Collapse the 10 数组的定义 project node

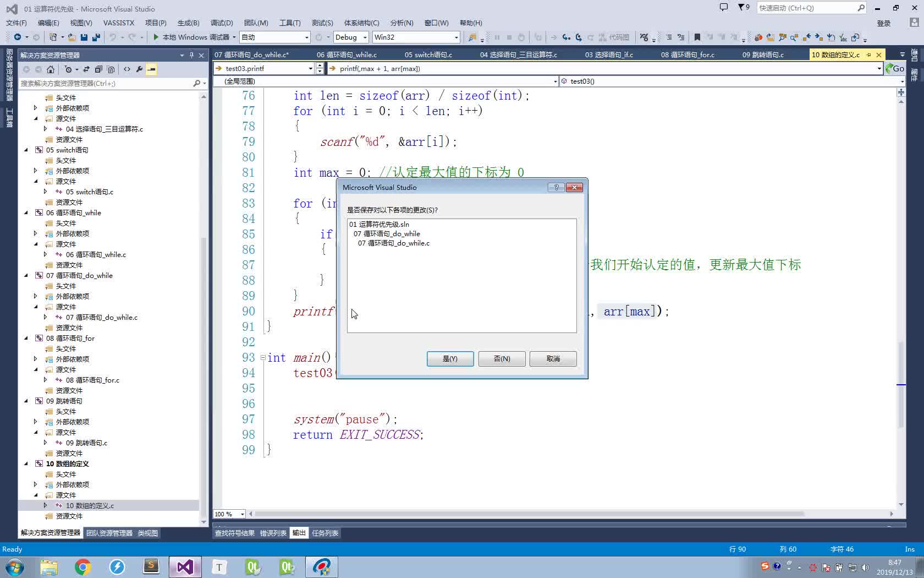coord(26,464)
